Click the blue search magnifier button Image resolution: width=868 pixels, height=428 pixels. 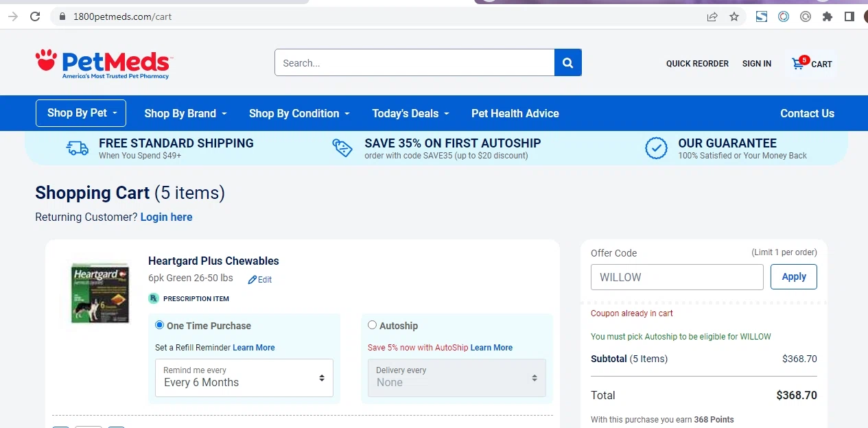[x=567, y=62]
